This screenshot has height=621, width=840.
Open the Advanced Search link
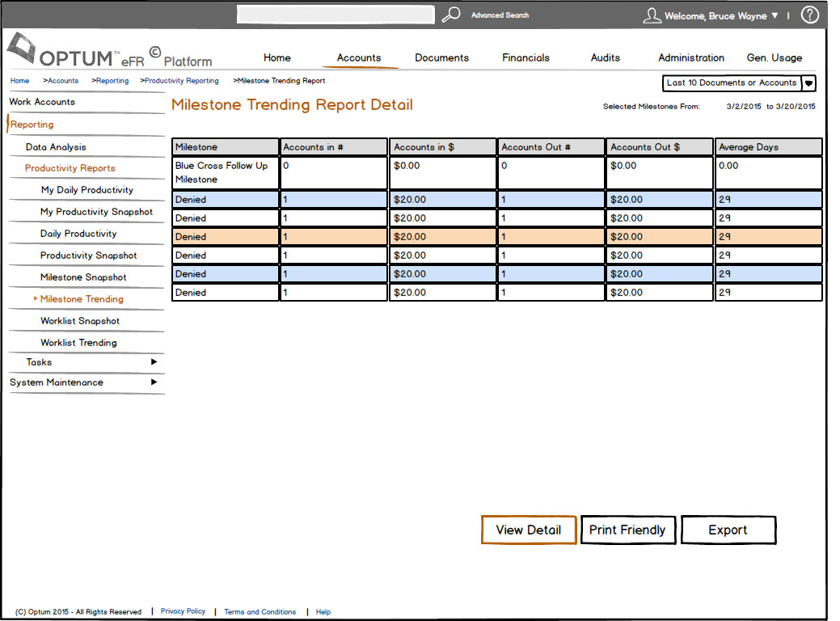(x=500, y=15)
